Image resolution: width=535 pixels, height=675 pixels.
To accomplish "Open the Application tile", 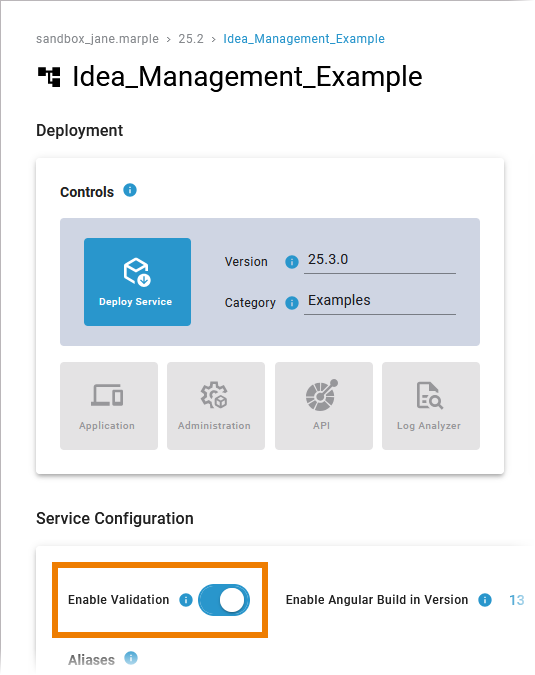I will [x=109, y=406].
